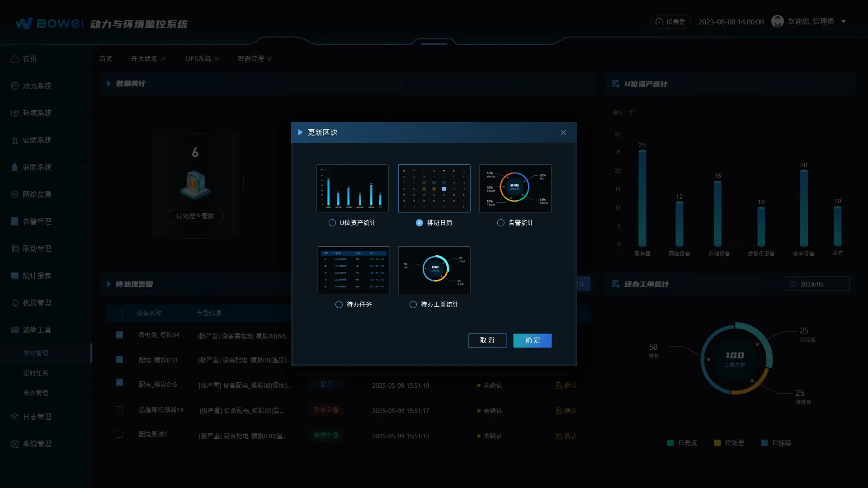
Task: Click the home icon in sidebar
Action: (x=15, y=59)
